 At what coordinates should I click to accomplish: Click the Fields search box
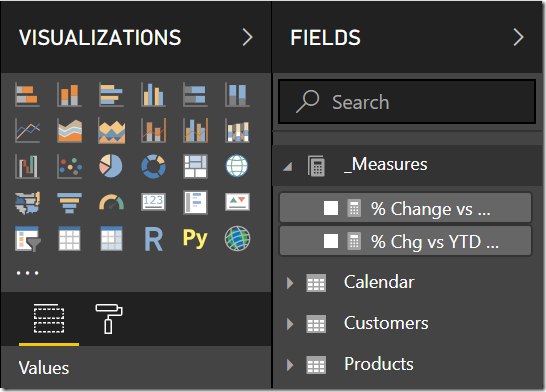coord(407,102)
